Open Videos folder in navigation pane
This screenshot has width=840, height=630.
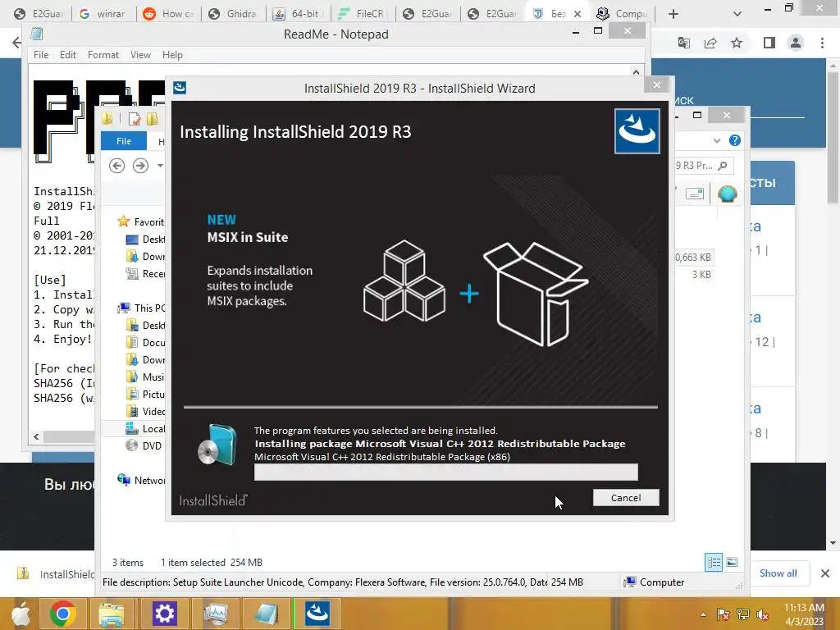pyautogui.click(x=145, y=412)
